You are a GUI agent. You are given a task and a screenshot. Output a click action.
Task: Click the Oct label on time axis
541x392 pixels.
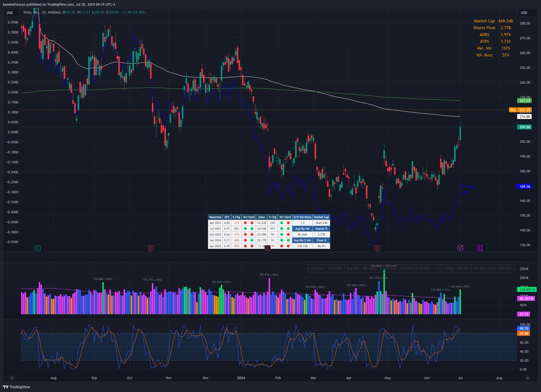coord(129,378)
